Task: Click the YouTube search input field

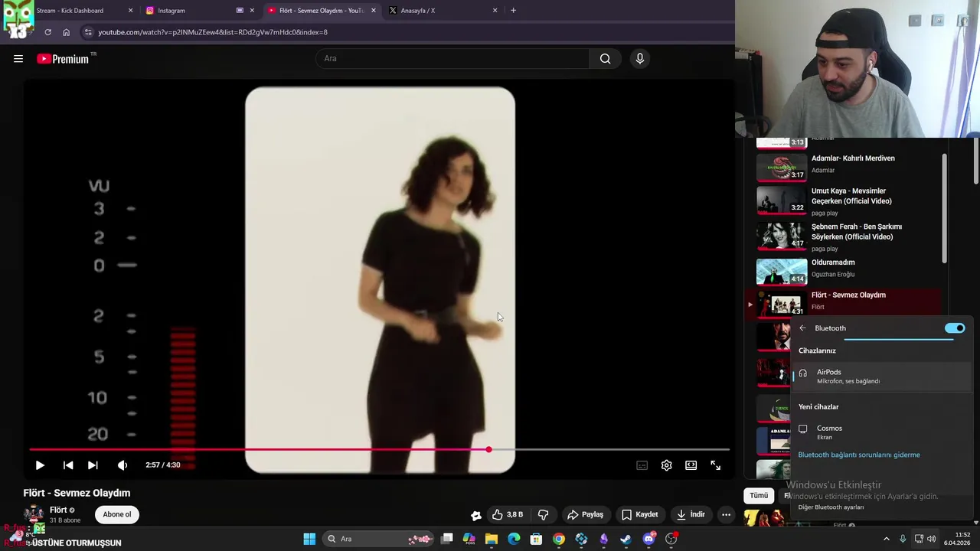Action: point(452,58)
